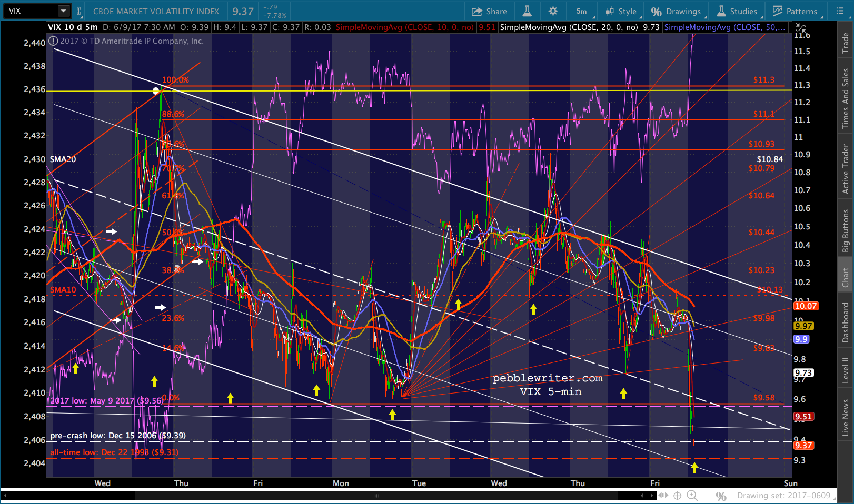Image resolution: width=854 pixels, height=504 pixels.
Task: Click the SMA20 label on chart
Action: pos(63,159)
